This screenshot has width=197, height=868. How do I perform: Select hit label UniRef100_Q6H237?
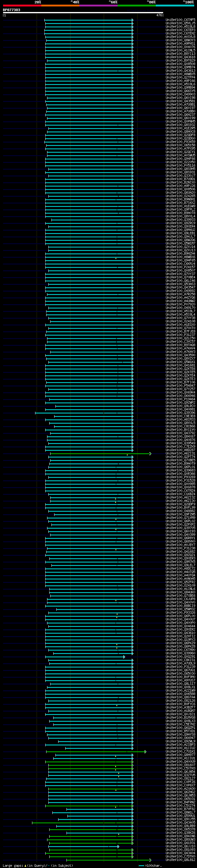pos(180,115)
